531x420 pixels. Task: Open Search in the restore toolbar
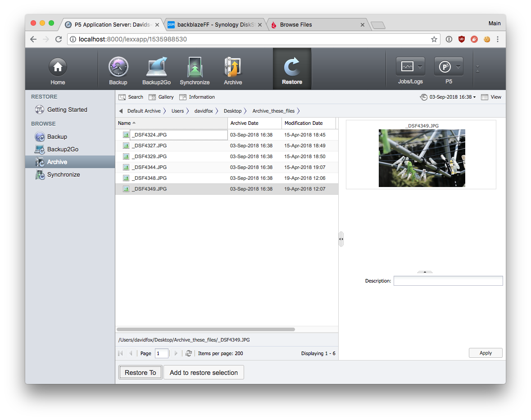click(x=131, y=97)
